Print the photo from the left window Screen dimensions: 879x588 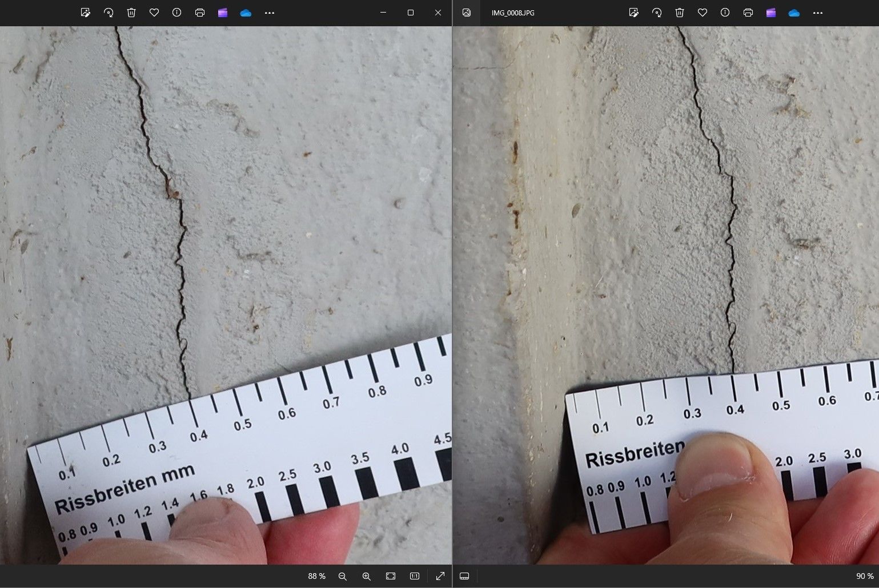(200, 13)
